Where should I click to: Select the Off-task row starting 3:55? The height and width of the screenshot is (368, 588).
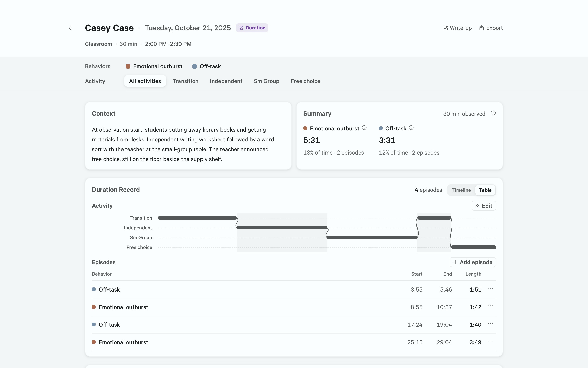[x=294, y=290]
